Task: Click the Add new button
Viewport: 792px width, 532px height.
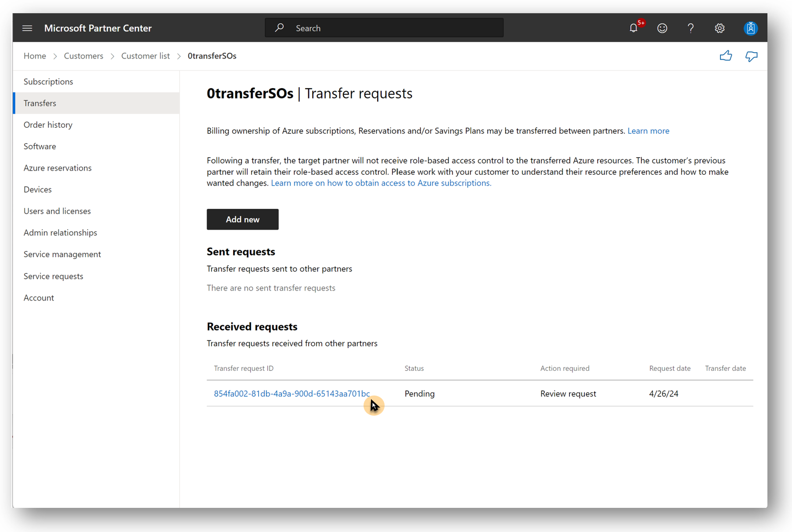Action: click(x=242, y=219)
